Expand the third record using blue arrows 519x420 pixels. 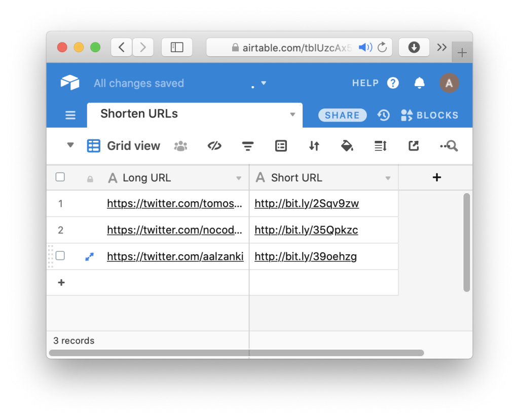click(90, 257)
